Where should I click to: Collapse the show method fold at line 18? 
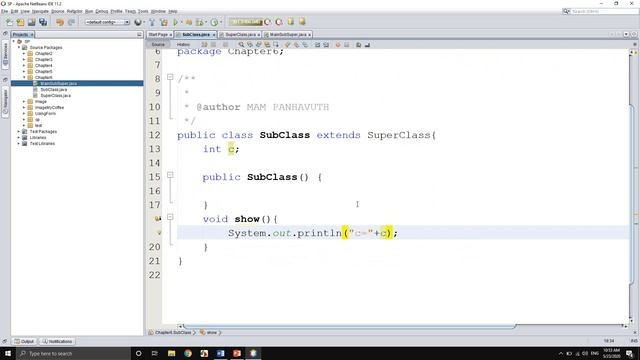(170, 217)
